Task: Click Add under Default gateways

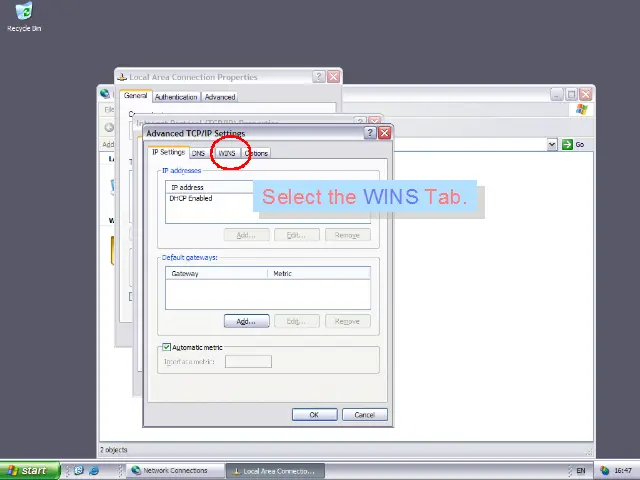Action: click(x=246, y=321)
